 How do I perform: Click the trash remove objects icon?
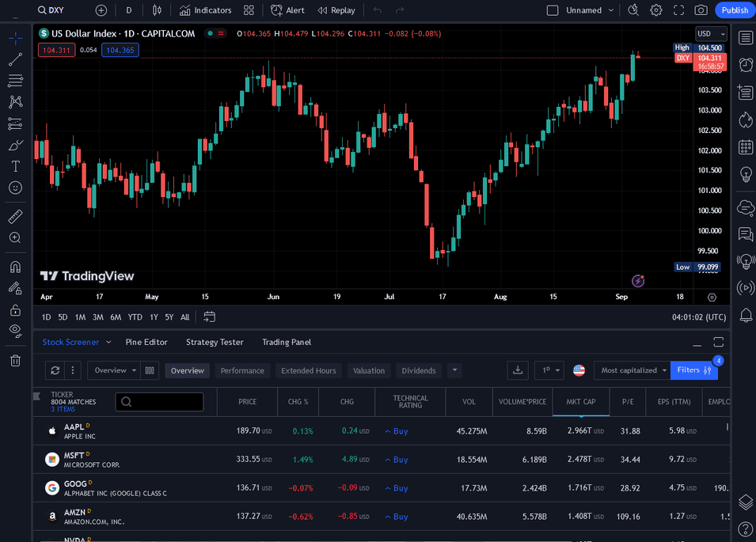15,361
